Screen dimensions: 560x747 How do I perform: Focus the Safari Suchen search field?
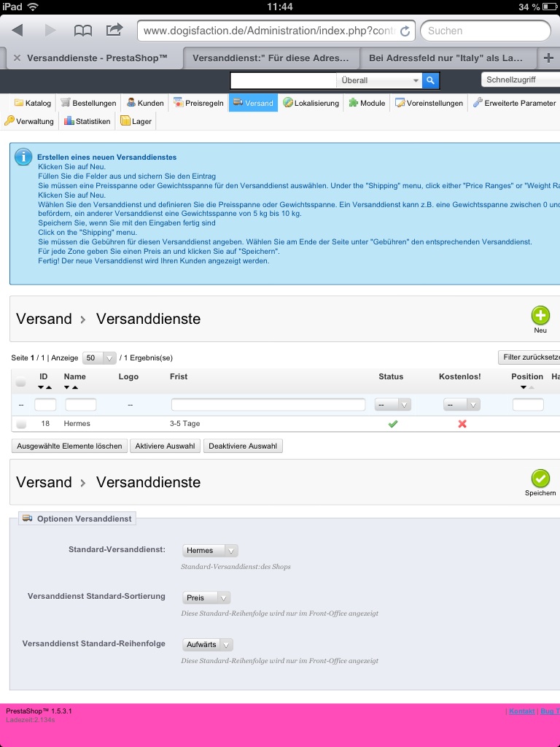(485, 31)
